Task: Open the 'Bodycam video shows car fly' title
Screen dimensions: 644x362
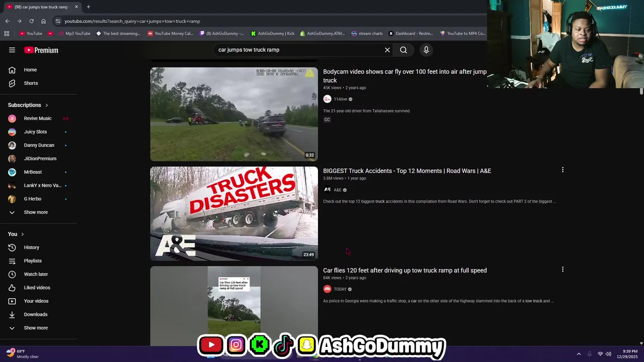Action: (405, 76)
